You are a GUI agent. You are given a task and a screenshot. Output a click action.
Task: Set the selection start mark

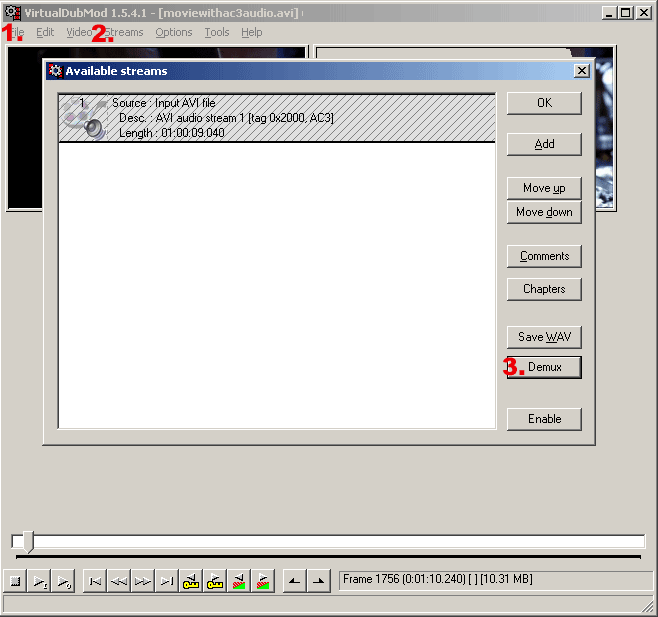pyautogui.click(x=295, y=581)
